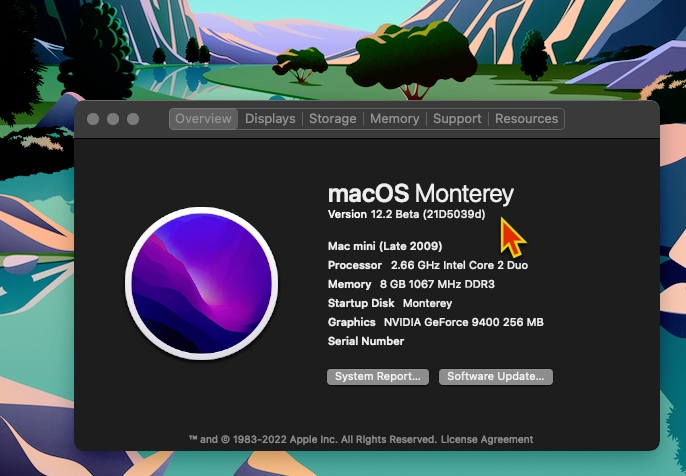The width and height of the screenshot is (686, 476).
Task: Click the Apple Inc. copyright text
Action: click(313, 439)
